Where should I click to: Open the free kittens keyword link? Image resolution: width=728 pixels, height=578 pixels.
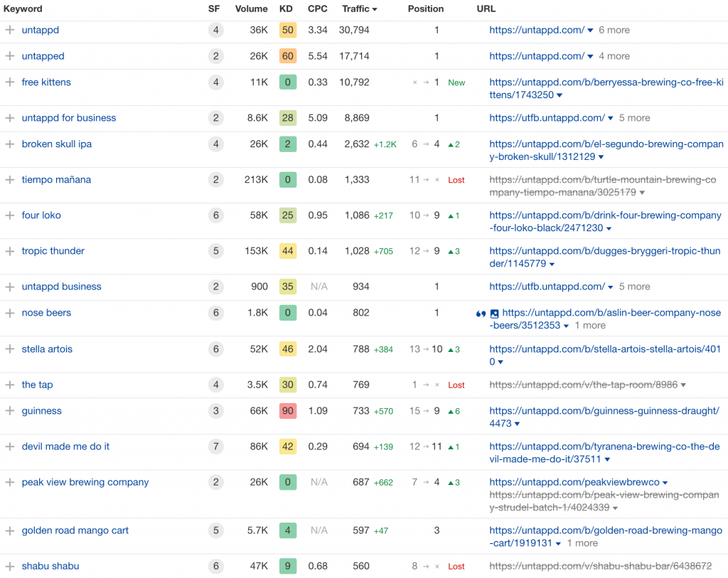pos(46,82)
